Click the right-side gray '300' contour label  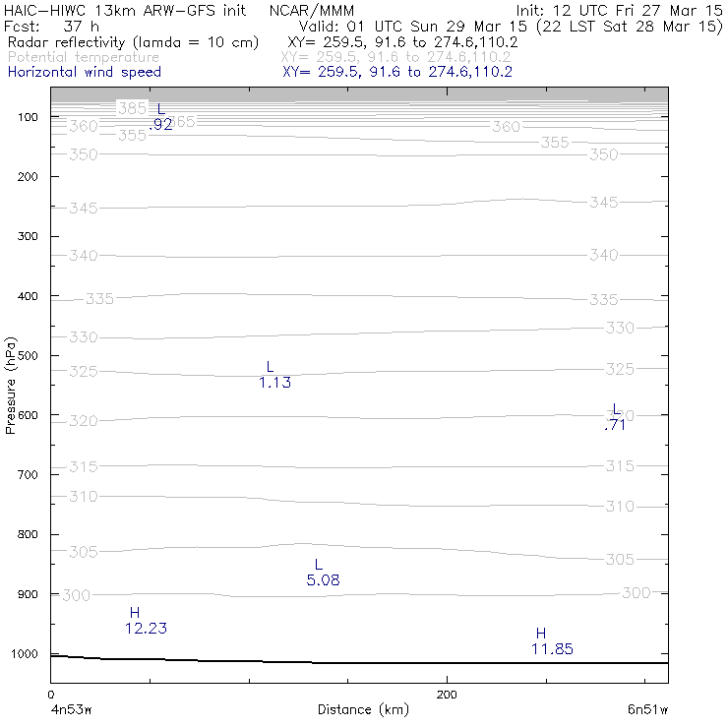coord(637,592)
